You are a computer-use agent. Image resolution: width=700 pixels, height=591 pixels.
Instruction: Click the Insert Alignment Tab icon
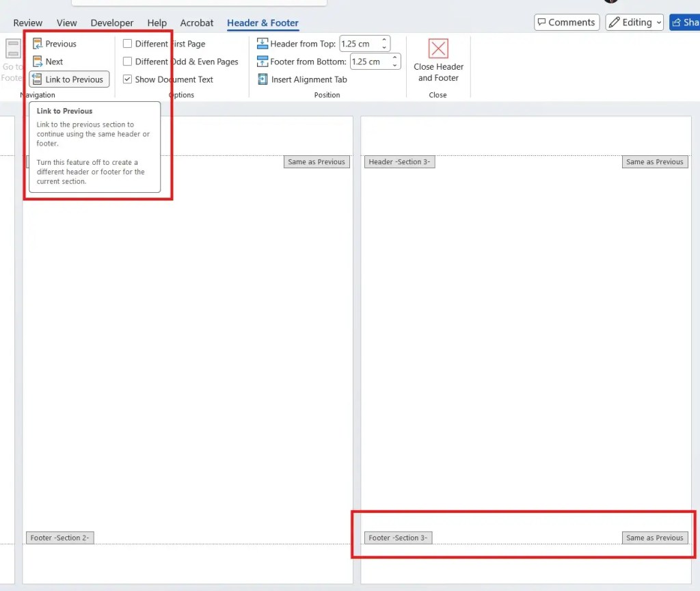[263, 79]
